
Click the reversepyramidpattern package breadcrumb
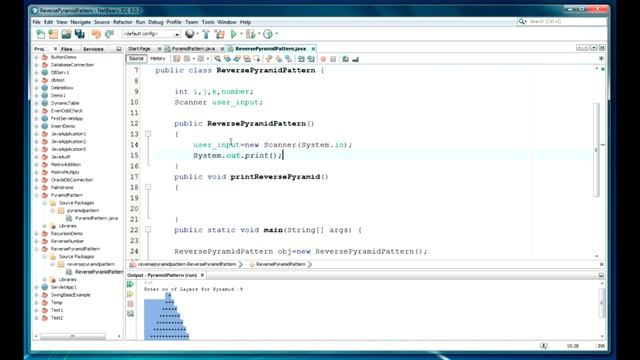tap(187, 264)
